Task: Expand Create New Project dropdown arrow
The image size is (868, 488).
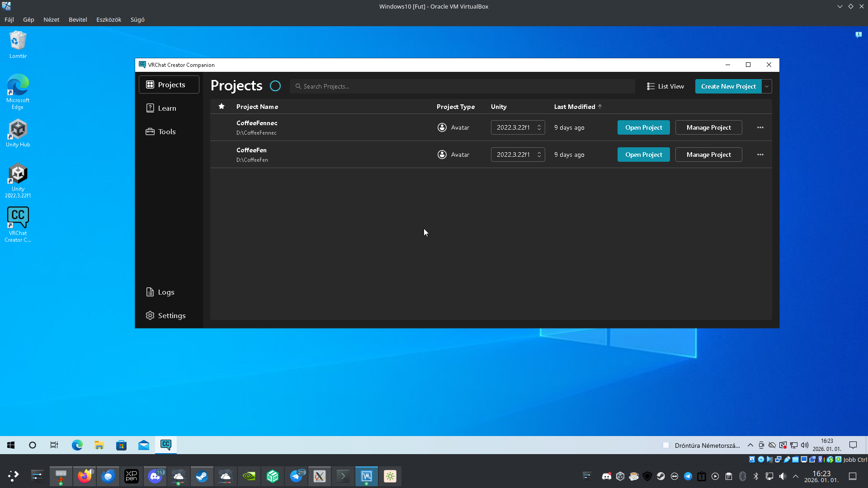Action: 767,86
